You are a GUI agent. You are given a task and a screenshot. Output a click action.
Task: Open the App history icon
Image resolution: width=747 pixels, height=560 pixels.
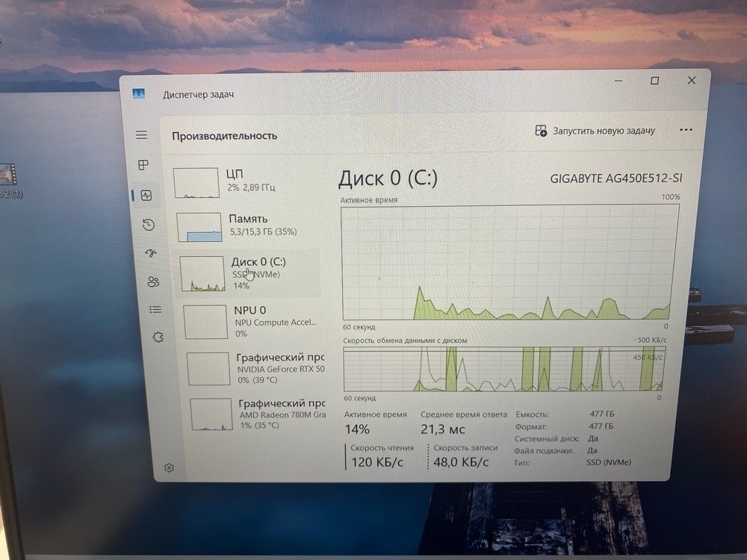pyautogui.click(x=149, y=224)
